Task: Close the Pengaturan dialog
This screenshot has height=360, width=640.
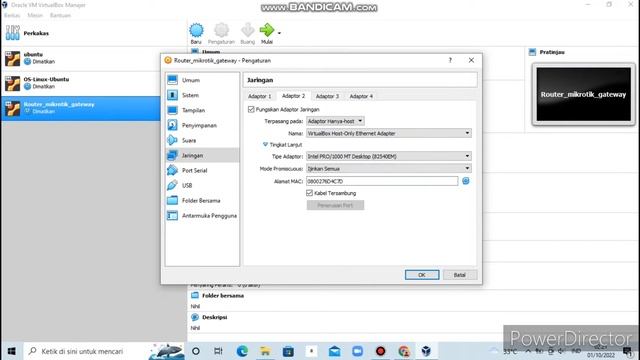Action: [471, 60]
